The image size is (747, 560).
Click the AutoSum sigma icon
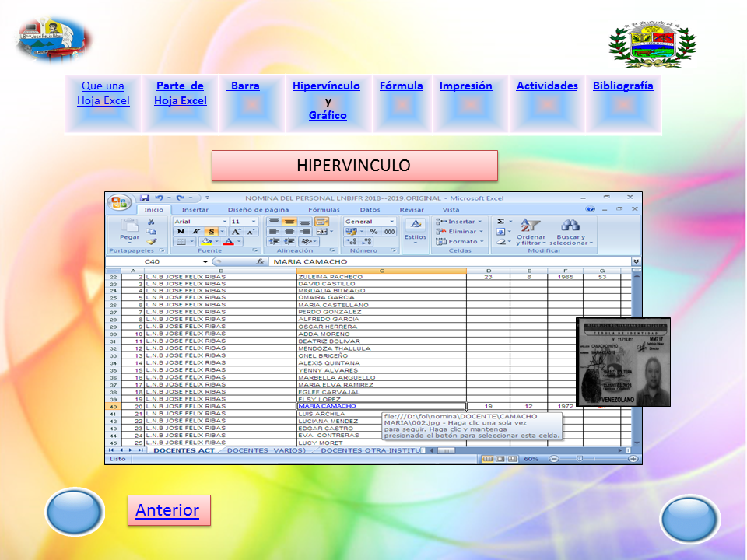[500, 222]
